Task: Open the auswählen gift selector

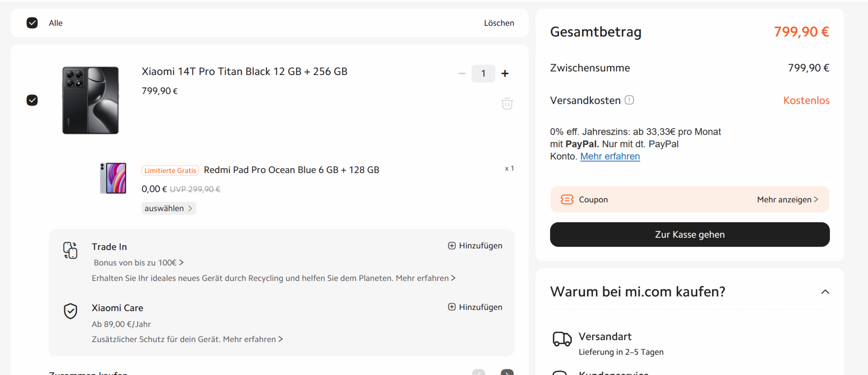Action: tap(168, 208)
